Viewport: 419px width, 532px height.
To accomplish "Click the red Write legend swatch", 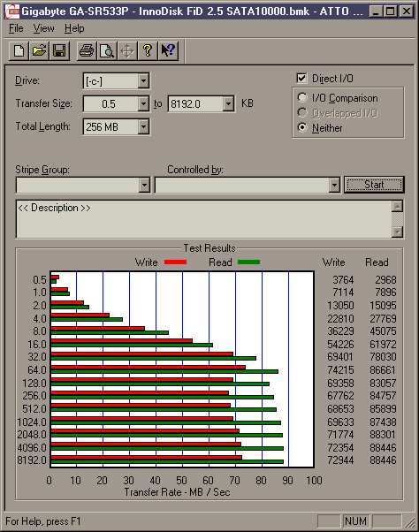I will 175,262.
